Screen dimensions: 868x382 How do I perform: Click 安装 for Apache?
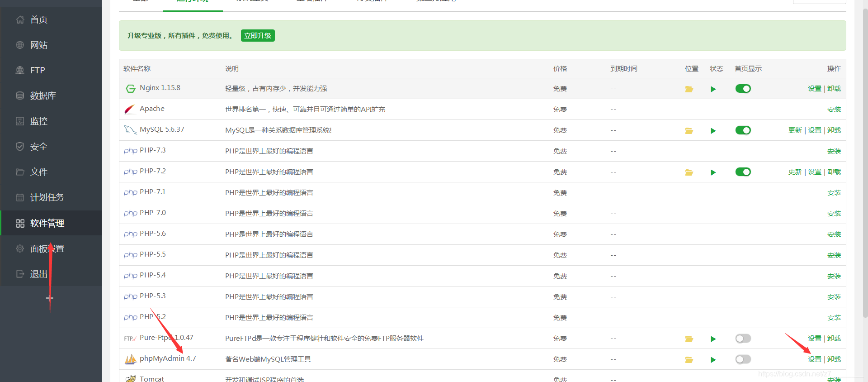pos(834,110)
